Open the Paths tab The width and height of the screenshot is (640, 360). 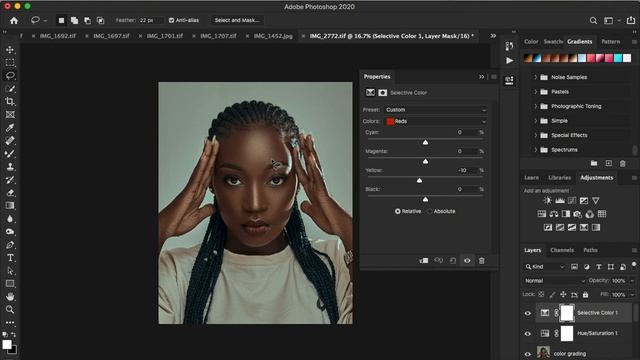point(590,250)
